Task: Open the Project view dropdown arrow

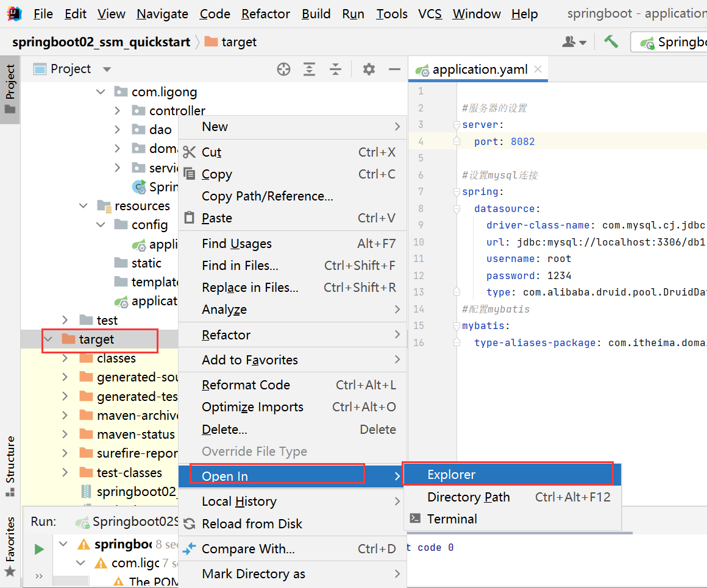Action: [107, 69]
